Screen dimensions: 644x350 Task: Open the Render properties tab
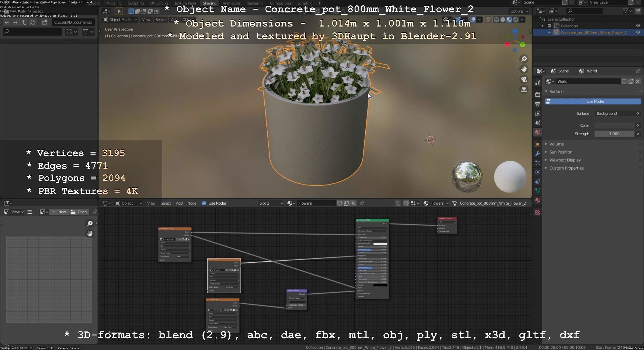click(x=538, y=94)
